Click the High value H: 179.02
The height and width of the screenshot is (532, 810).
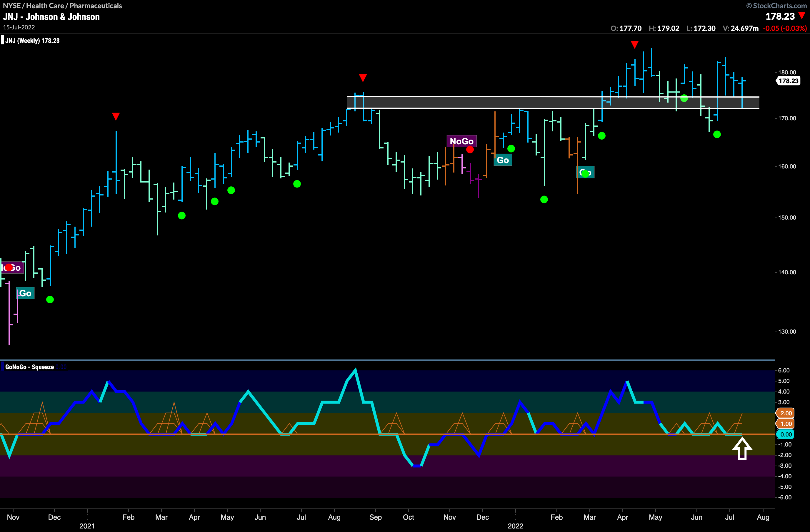pyautogui.click(x=664, y=28)
